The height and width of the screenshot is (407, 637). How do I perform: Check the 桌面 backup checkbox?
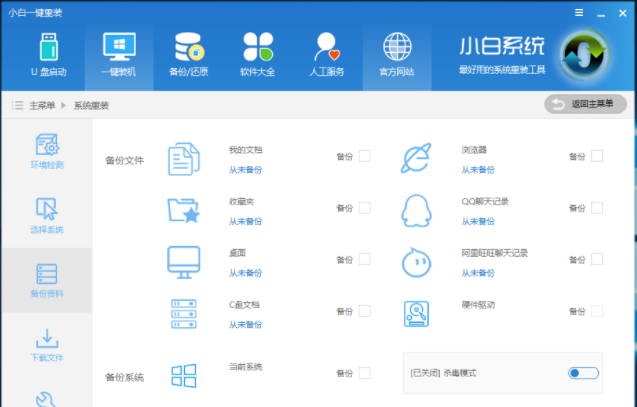364,260
